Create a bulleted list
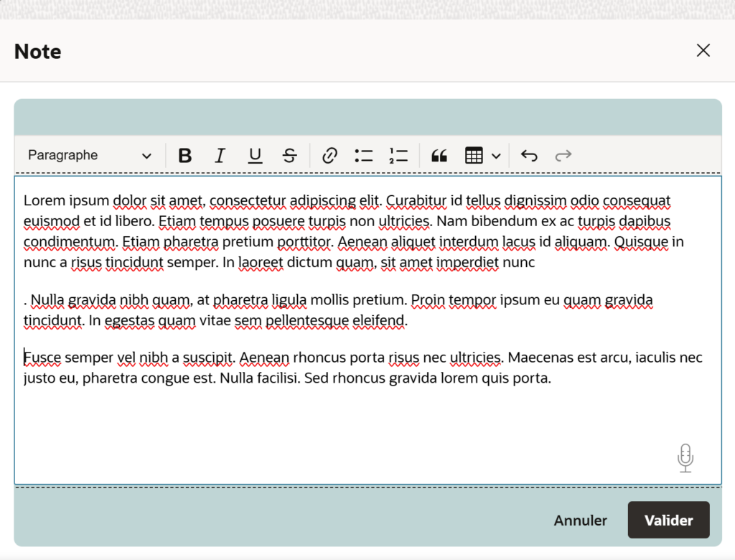 pyautogui.click(x=364, y=156)
